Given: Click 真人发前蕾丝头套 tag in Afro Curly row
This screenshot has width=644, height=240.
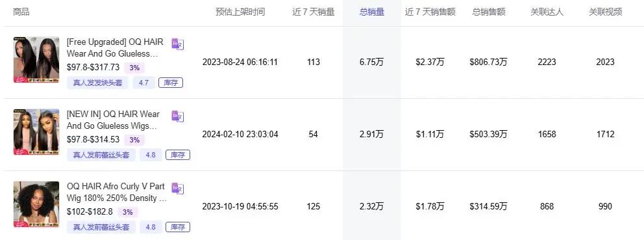Looking at the screenshot, I should coord(101,227).
